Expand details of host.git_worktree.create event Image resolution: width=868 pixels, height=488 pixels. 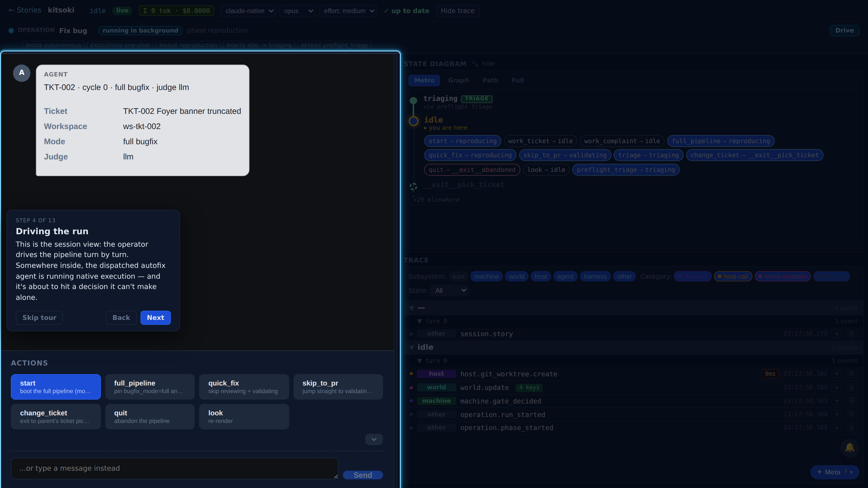click(x=837, y=374)
